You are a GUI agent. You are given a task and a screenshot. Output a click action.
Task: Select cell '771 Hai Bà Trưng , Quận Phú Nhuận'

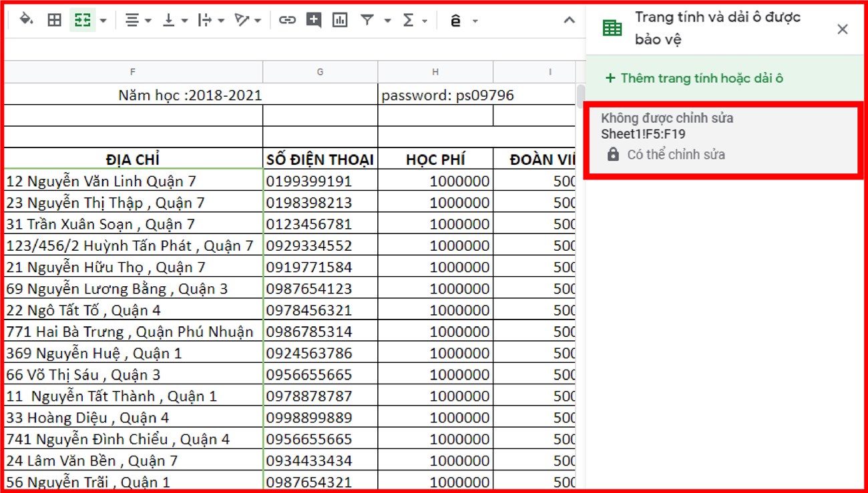tap(133, 331)
